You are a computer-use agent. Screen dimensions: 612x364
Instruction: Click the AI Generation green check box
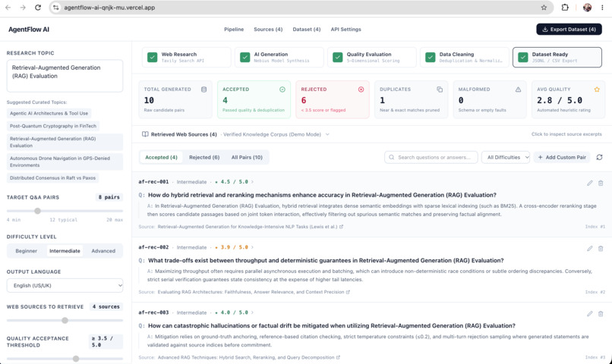tap(244, 58)
